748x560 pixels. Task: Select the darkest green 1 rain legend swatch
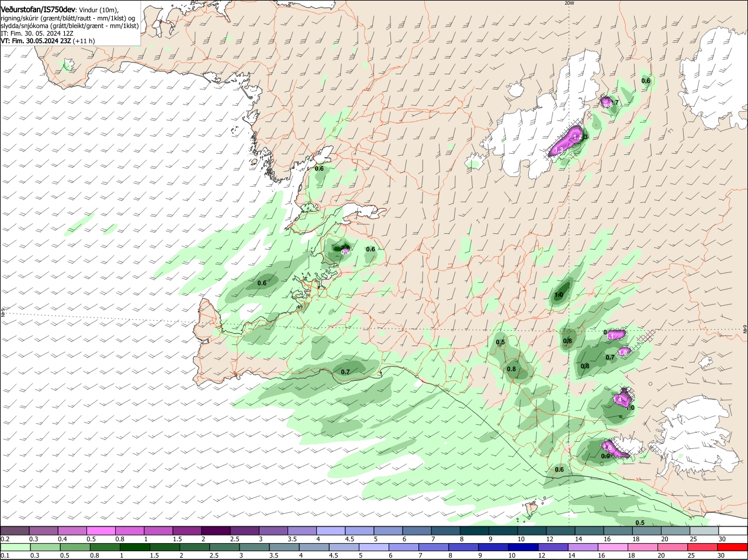135,547
